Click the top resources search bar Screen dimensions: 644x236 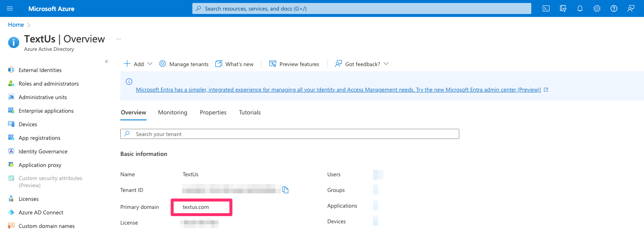click(361, 8)
